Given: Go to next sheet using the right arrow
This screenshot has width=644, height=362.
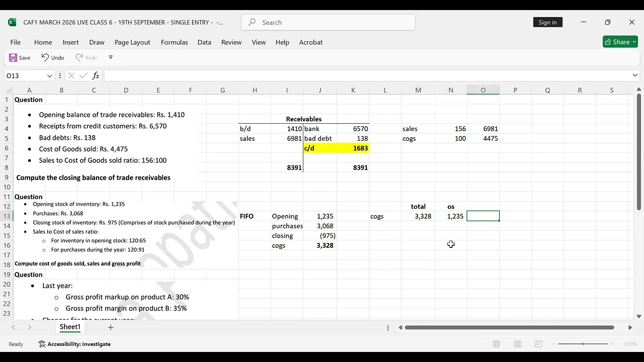Looking at the screenshot, I should coord(30,327).
